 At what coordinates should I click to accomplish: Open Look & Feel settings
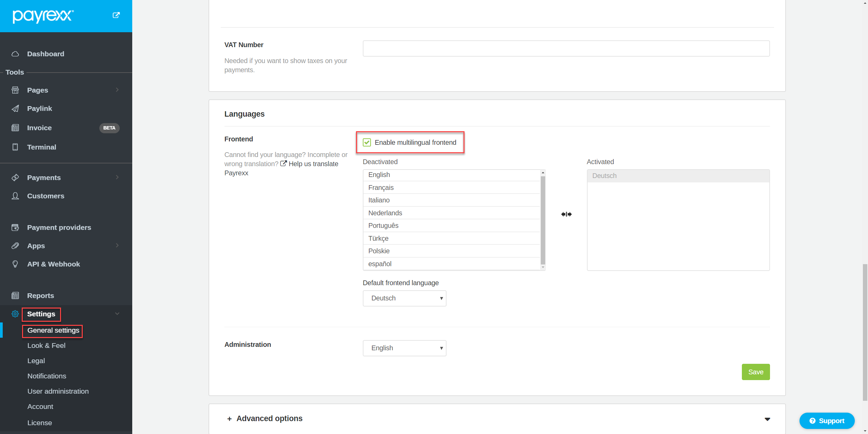tap(46, 346)
